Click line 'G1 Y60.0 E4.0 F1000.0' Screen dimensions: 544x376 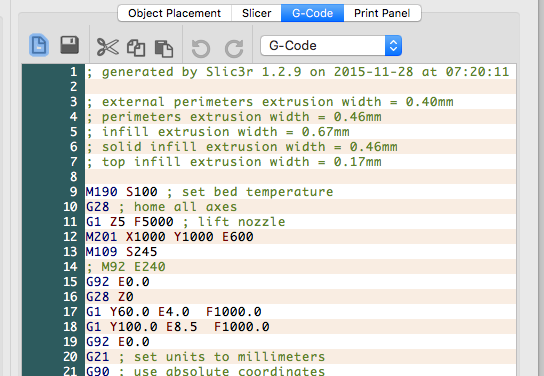(x=173, y=311)
